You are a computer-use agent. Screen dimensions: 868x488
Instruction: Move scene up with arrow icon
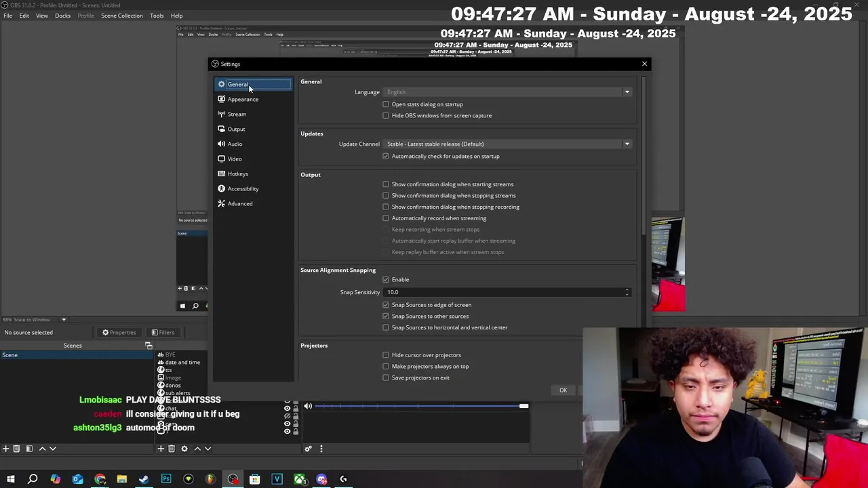(42, 449)
